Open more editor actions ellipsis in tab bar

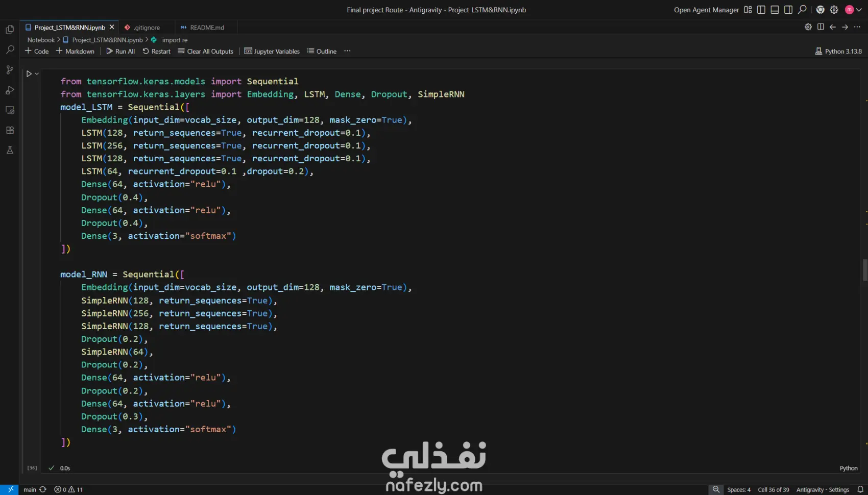click(857, 27)
